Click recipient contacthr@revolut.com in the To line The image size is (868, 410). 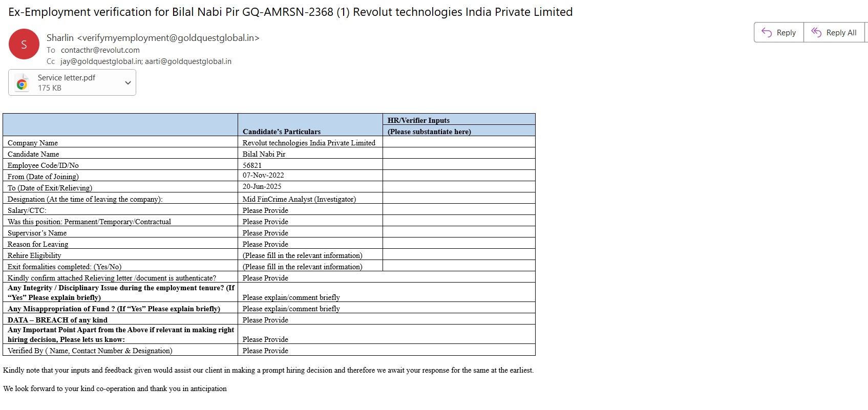[x=100, y=50]
